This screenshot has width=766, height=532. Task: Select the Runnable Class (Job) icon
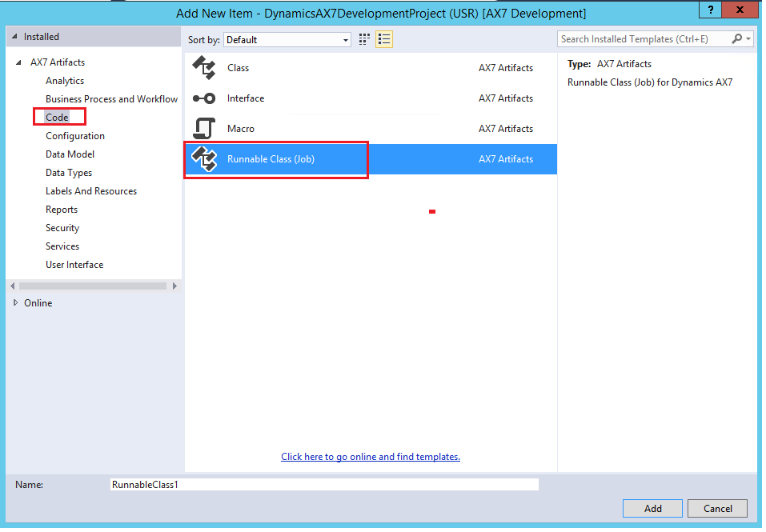click(205, 159)
